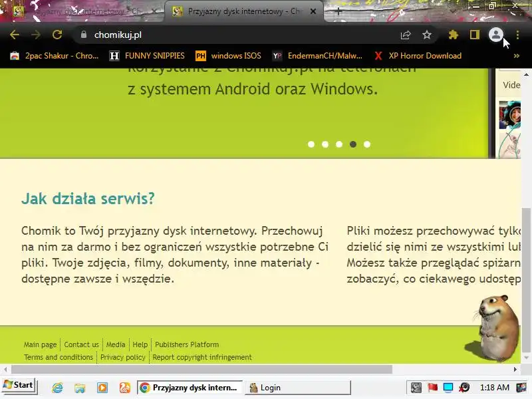Expand hidden bookmarks with the double chevron

point(517,56)
